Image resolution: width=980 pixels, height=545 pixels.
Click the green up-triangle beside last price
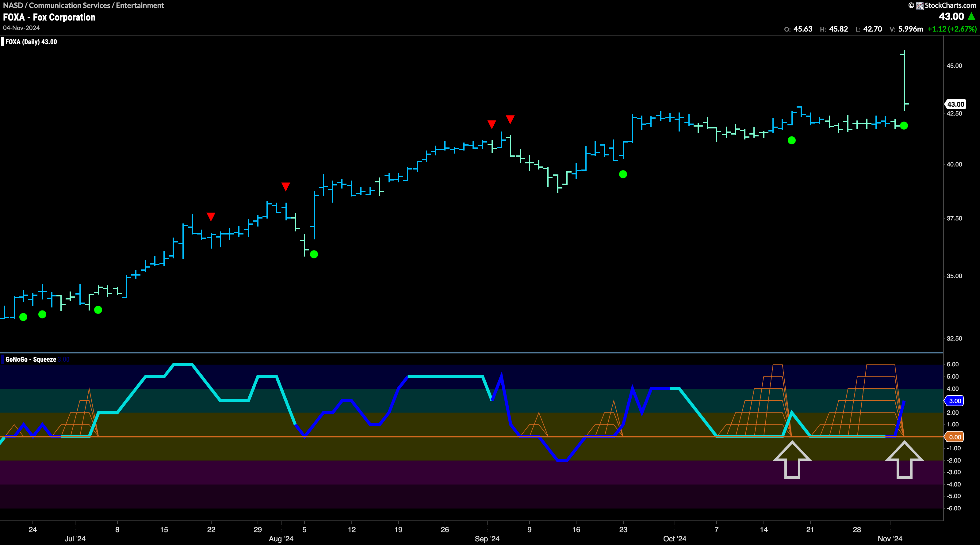971,16
